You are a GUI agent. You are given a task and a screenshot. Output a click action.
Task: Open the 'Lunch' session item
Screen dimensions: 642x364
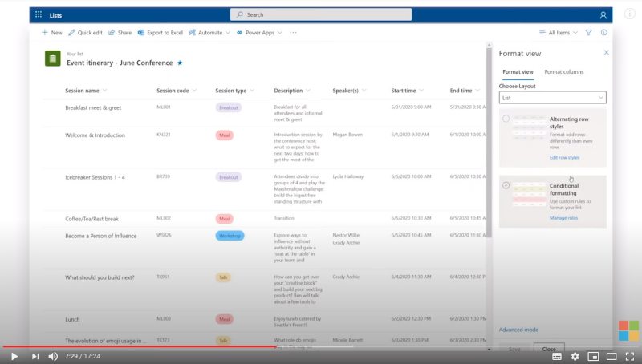point(72,319)
